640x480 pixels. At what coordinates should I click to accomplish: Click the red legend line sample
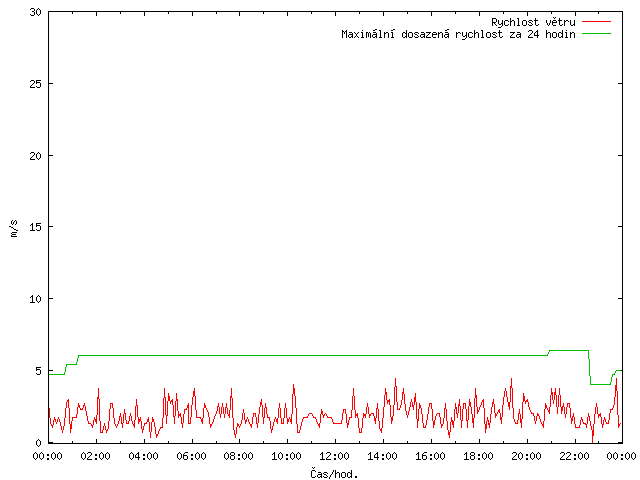pyautogui.click(x=596, y=21)
